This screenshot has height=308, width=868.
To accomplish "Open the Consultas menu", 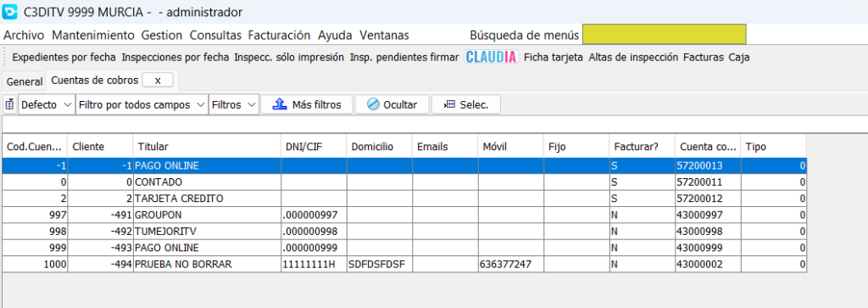I will (x=215, y=36).
